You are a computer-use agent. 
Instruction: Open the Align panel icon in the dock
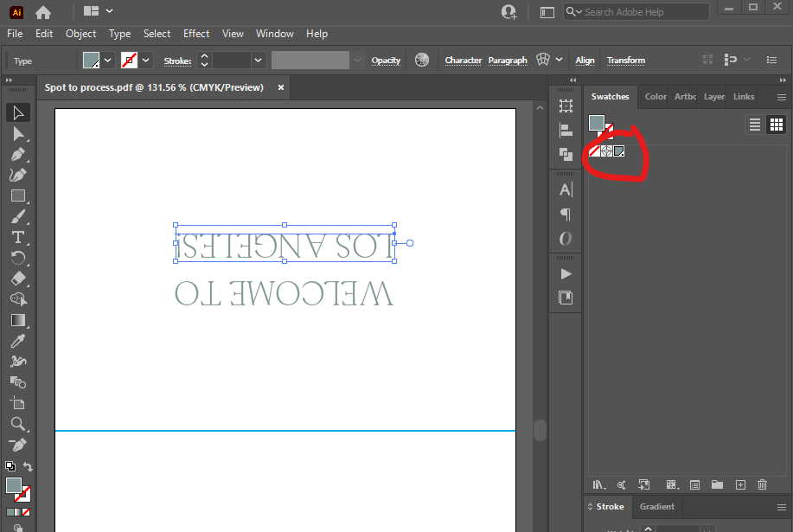coord(566,131)
